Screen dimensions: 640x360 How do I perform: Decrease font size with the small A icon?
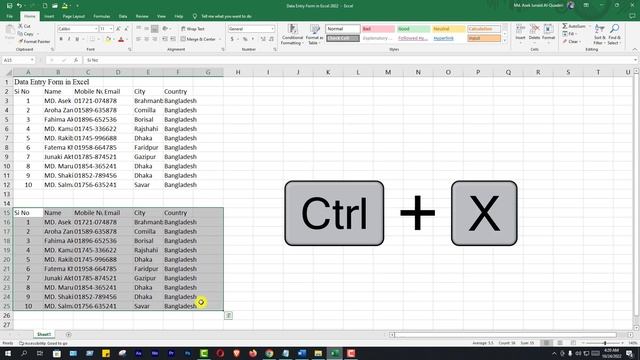(x=126, y=29)
